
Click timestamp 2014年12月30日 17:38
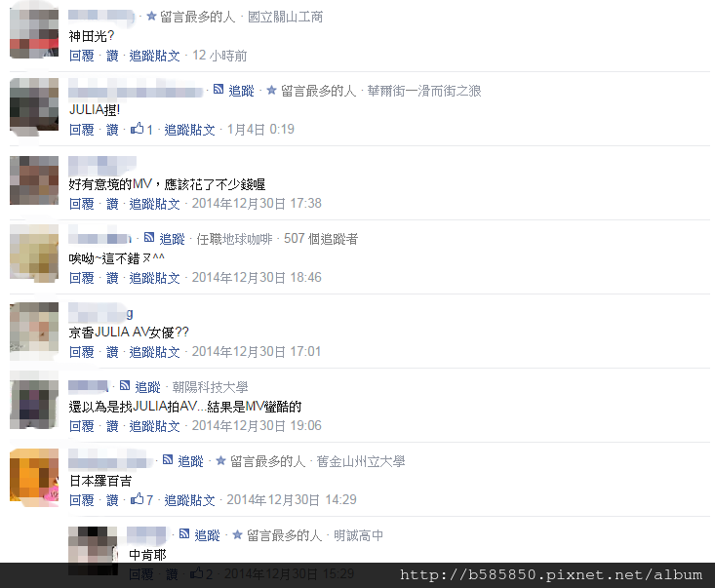pos(257,203)
